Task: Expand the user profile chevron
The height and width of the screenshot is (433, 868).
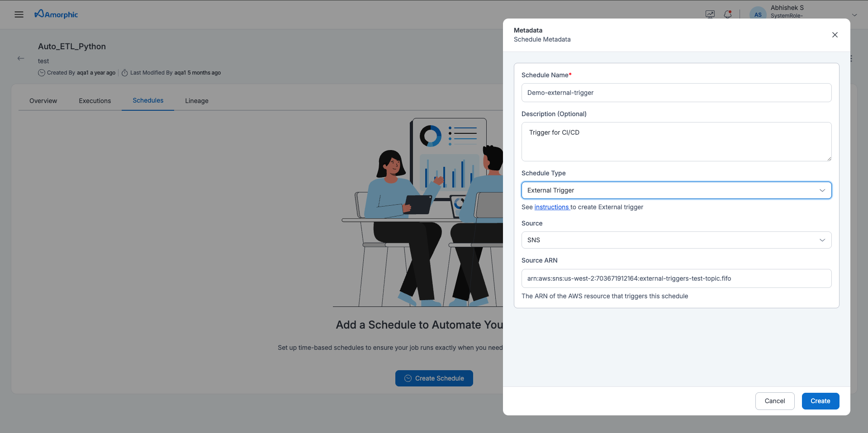Action: pos(854,15)
